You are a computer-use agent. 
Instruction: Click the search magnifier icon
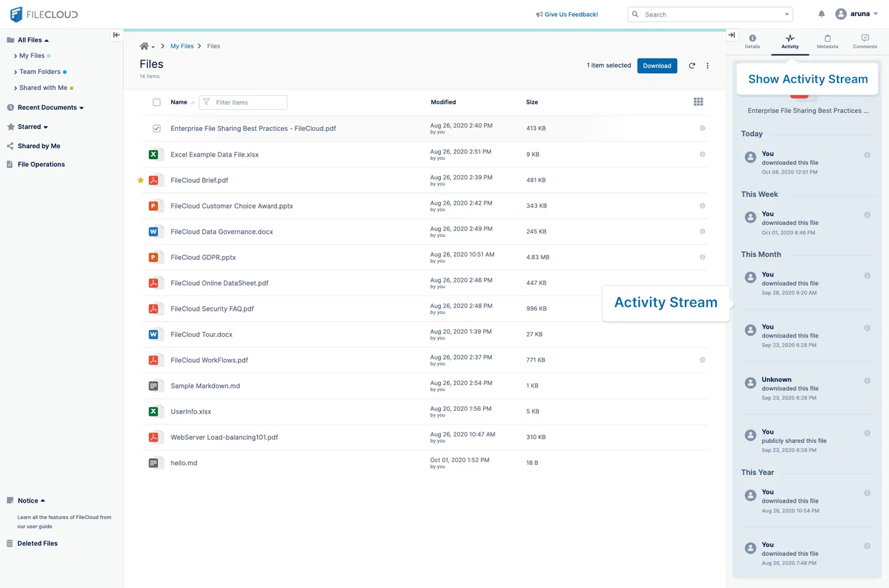tap(635, 14)
